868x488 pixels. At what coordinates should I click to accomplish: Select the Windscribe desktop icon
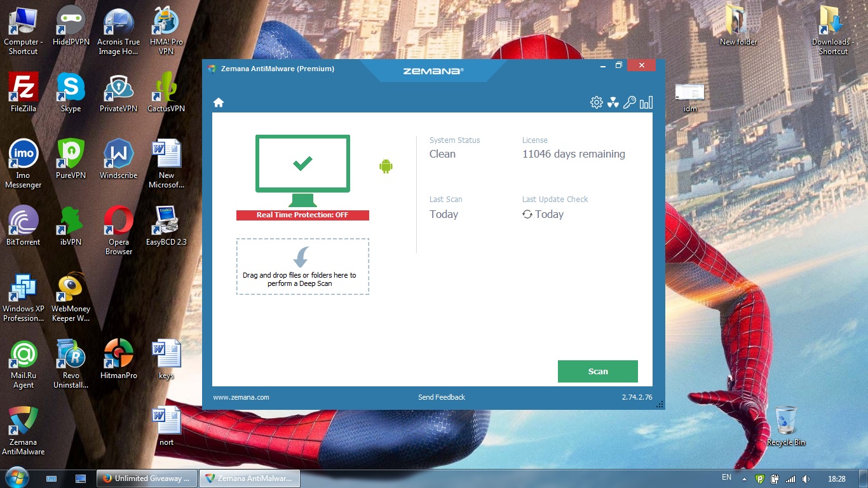(119, 159)
